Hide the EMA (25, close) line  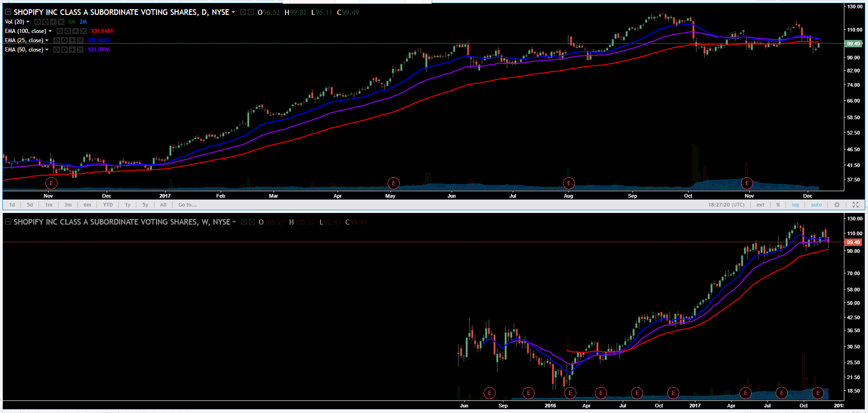(x=57, y=40)
